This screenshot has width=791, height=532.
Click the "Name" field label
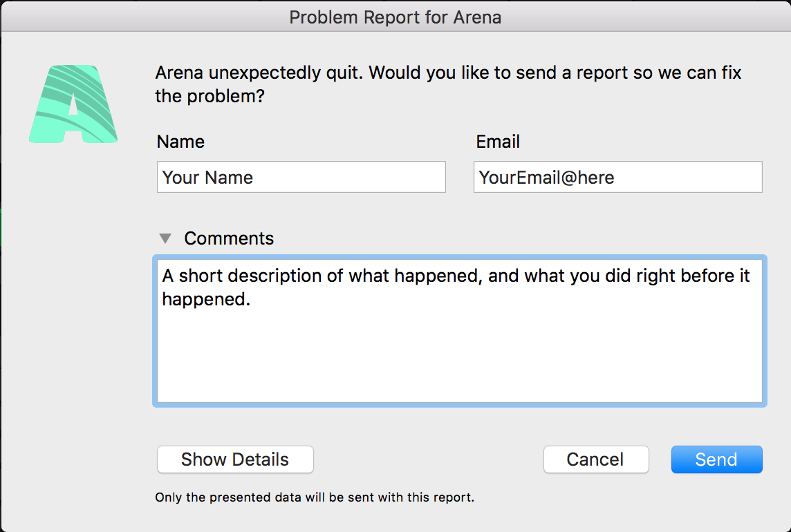click(180, 142)
